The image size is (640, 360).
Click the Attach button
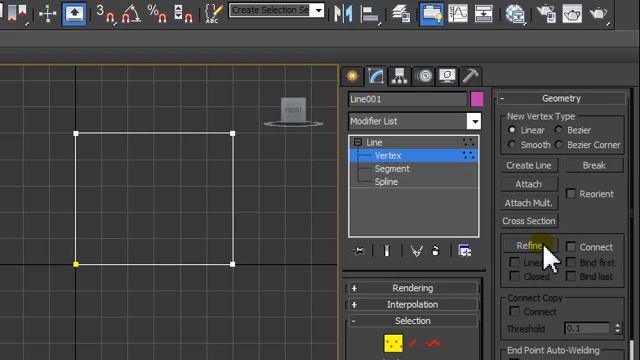click(529, 184)
